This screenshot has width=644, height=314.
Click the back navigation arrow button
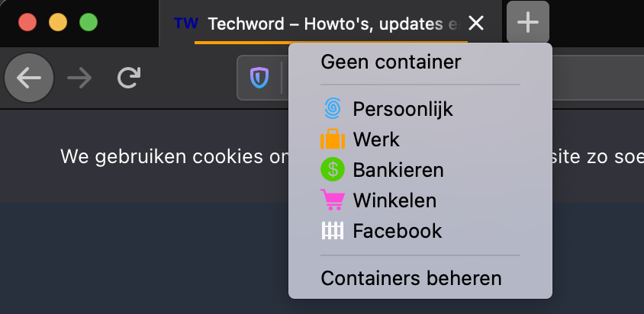[29, 78]
